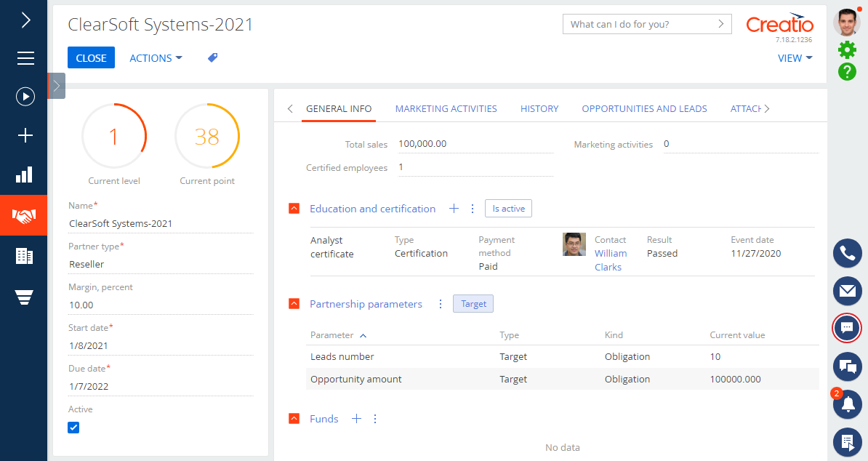
Task: Click William Clarks contact photo
Action: tap(574, 244)
